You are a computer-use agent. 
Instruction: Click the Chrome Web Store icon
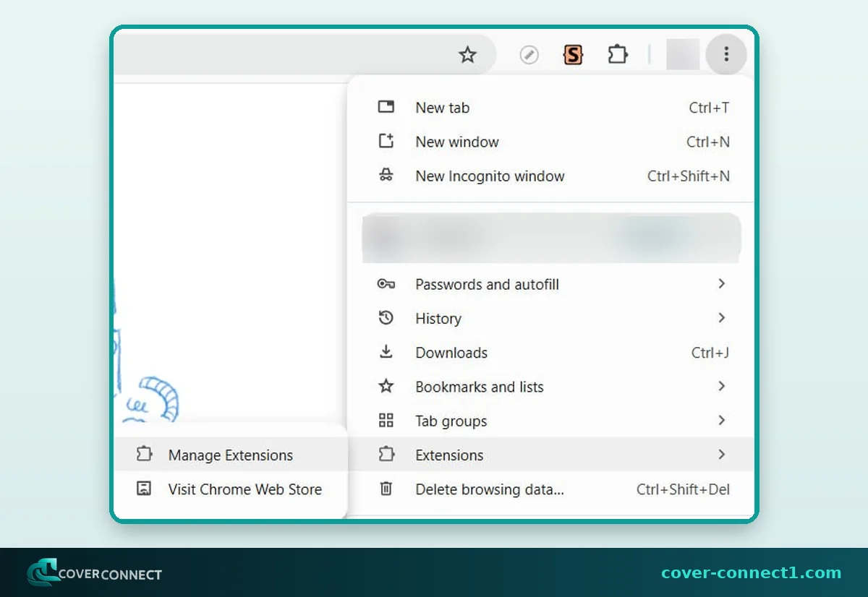(x=144, y=489)
